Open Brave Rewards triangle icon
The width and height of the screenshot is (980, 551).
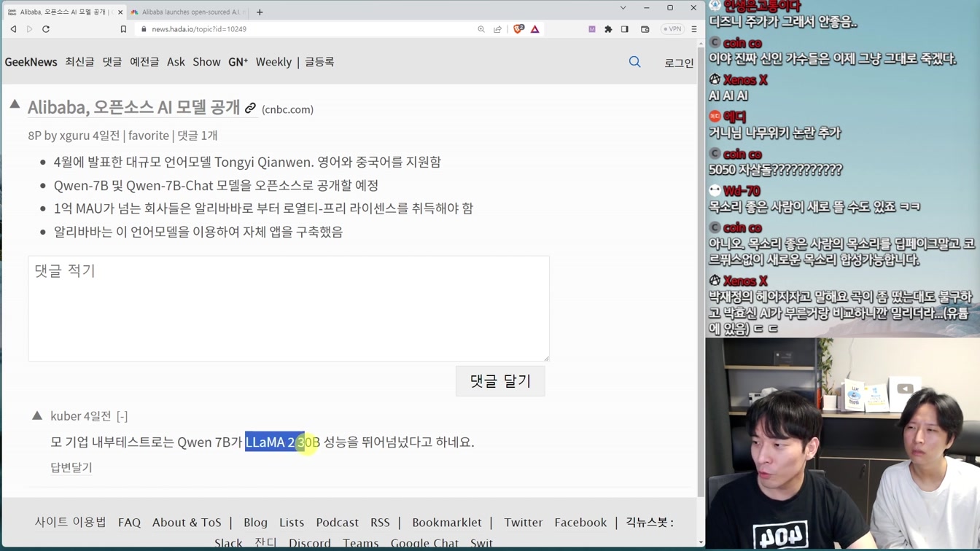coord(535,29)
